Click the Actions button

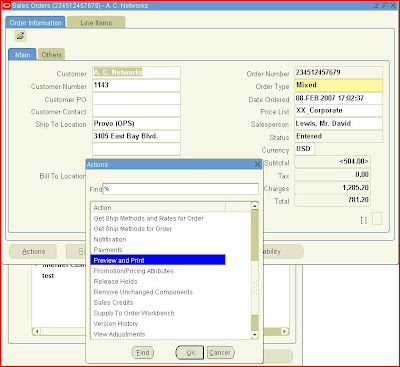tap(33, 252)
